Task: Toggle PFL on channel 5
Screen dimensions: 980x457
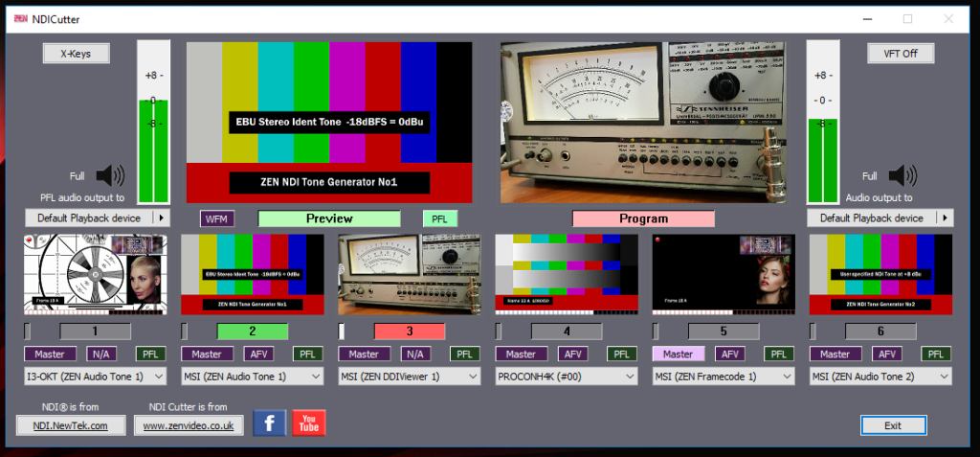Action: tap(779, 354)
